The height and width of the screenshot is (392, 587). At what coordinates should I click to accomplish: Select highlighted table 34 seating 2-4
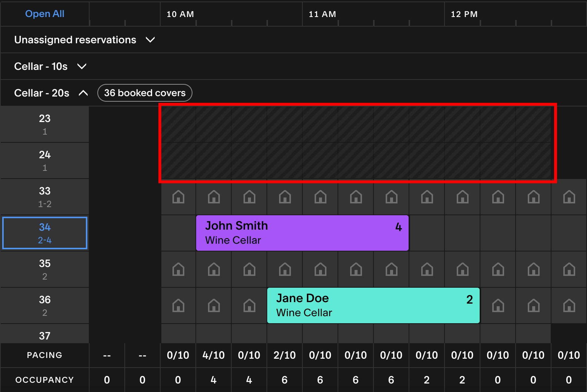click(x=45, y=233)
